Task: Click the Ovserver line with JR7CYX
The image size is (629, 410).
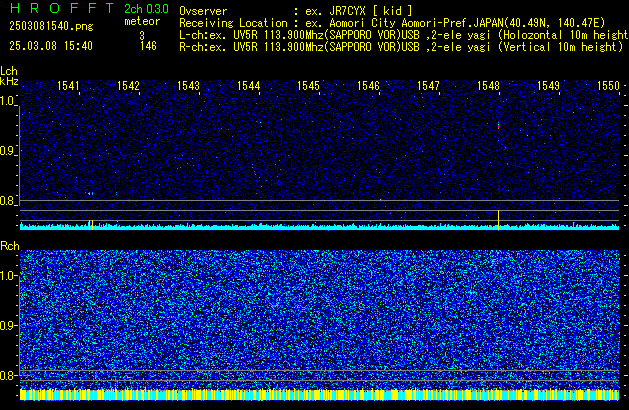Action: tap(296, 11)
